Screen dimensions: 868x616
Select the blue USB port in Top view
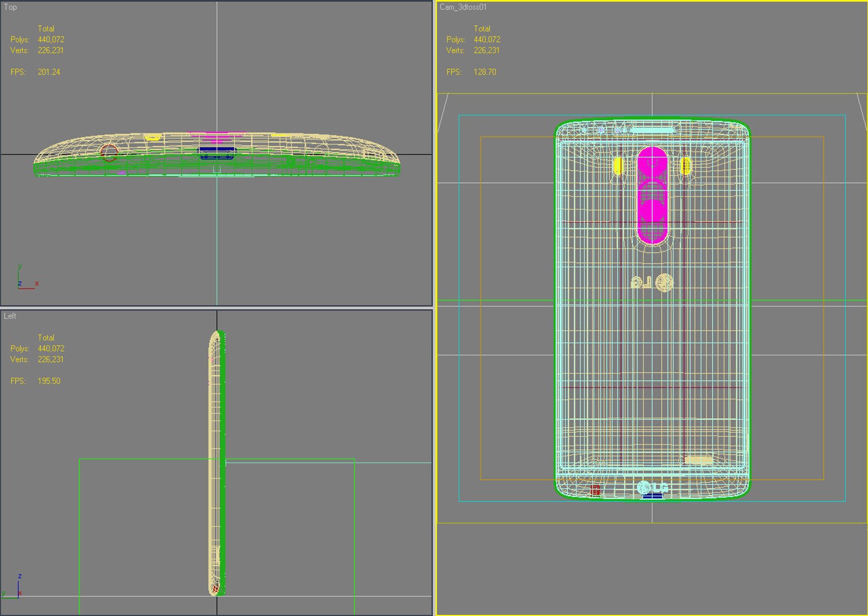coord(217,151)
